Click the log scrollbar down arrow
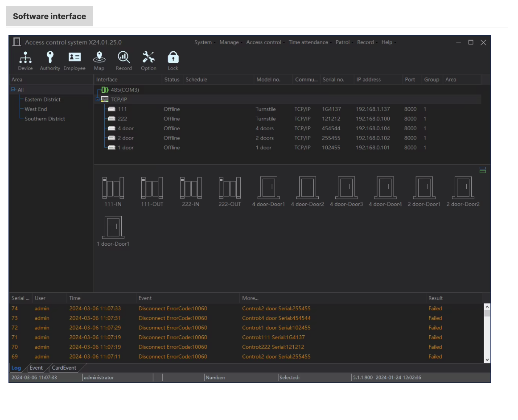 [487, 360]
